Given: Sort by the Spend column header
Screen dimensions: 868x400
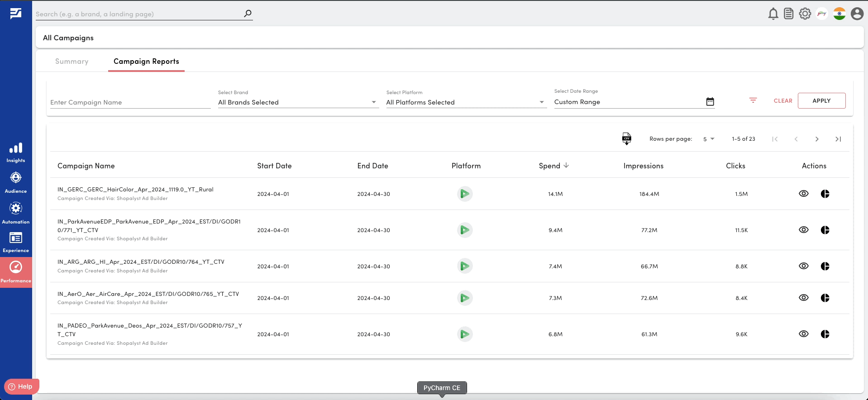Looking at the screenshot, I should tap(553, 166).
